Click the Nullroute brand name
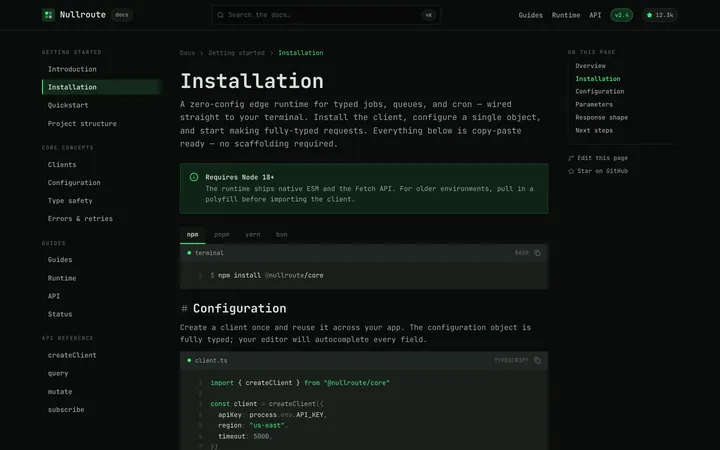This screenshot has width=720, height=450. (x=83, y=15)
